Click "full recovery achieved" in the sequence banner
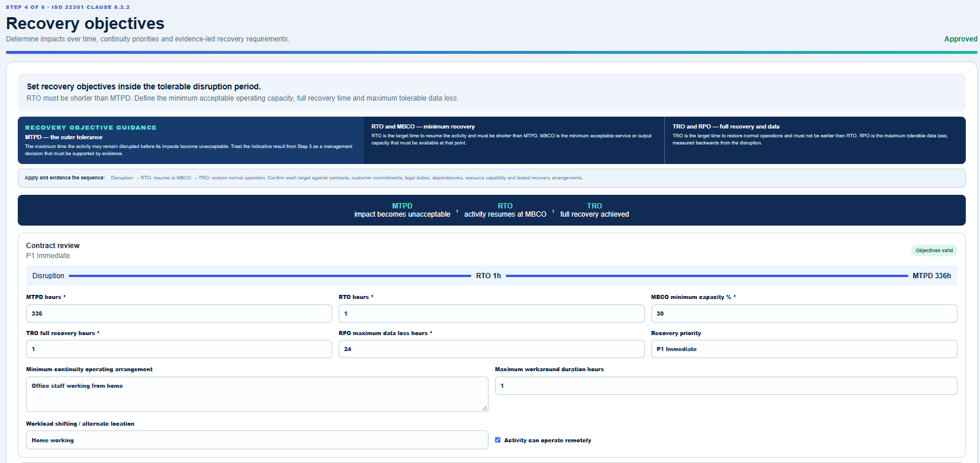The image size is (980, 463). coord(595,214)
